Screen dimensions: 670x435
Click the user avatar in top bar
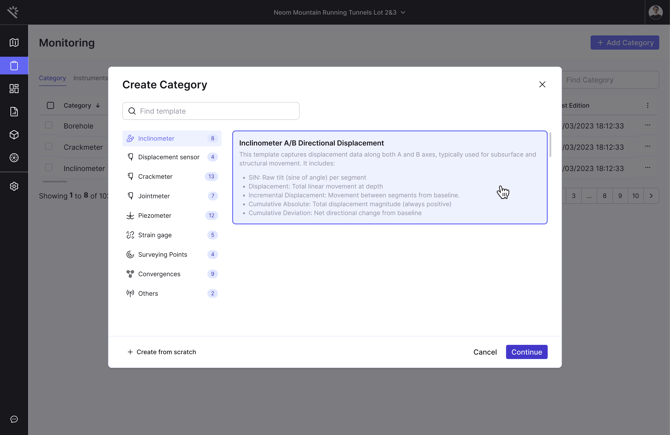[x=655, y=12]
